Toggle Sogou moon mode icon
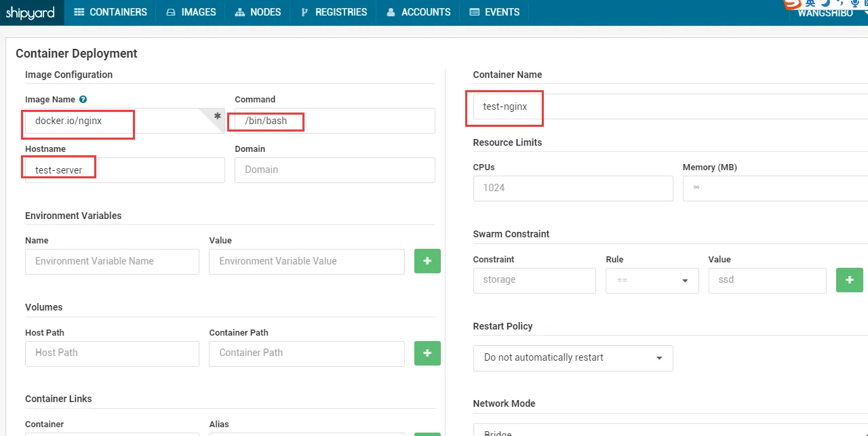 pyautogui.click(x=825, y=3)
